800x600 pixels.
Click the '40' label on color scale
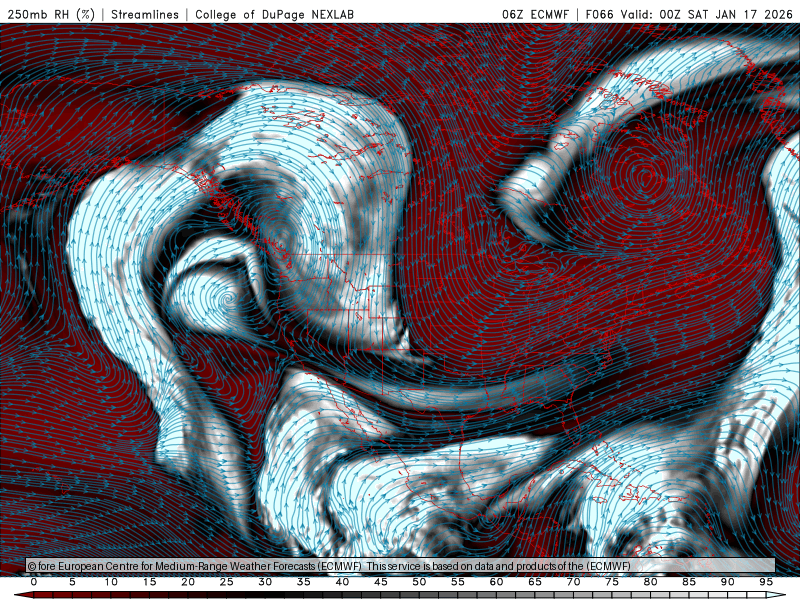coord(342,582)
